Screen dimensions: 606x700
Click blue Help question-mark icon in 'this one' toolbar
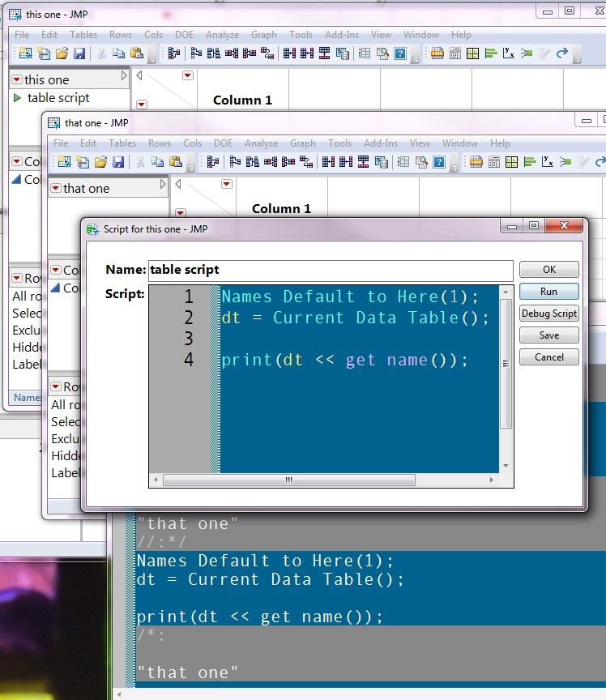point(400,53)
